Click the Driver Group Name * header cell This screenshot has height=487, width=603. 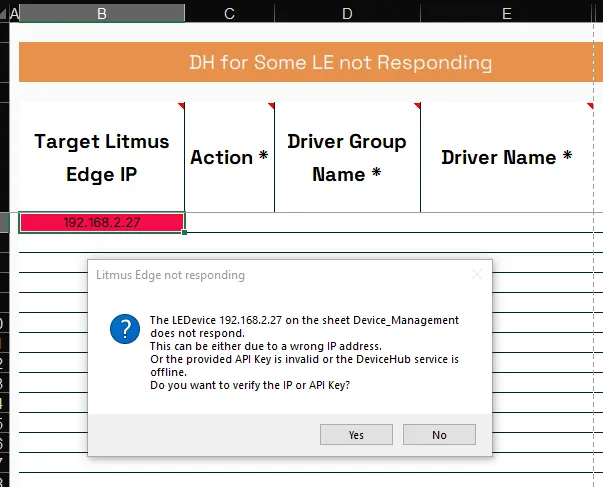pos(347,157)
